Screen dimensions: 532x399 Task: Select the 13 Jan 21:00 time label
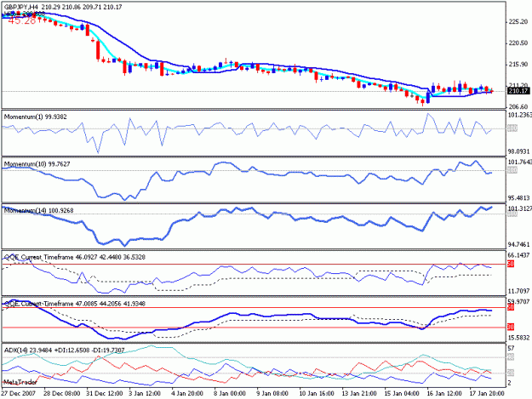point(359,394)
